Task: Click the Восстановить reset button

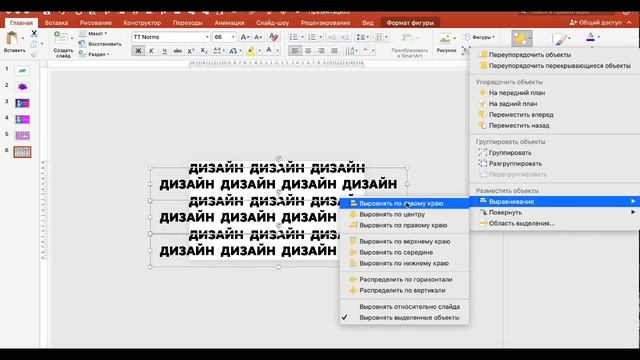Action: click(100, 44)
